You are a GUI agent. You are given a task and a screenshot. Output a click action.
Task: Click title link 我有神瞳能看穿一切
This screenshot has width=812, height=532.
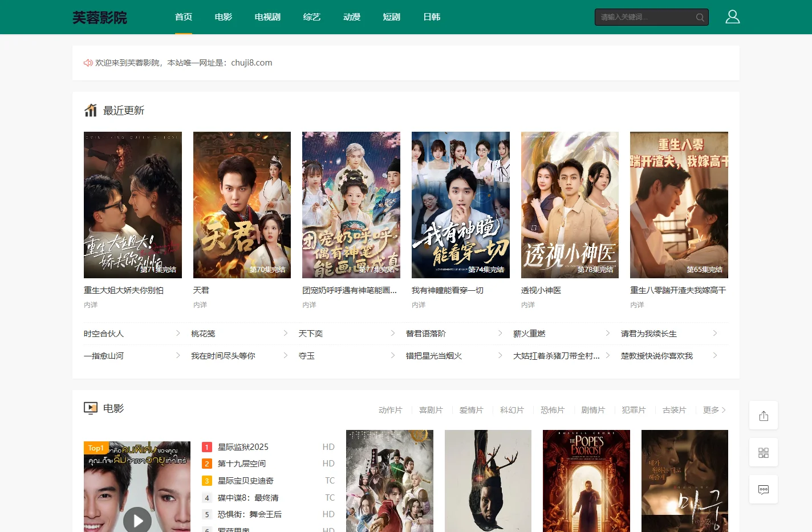tap(448, 290)
